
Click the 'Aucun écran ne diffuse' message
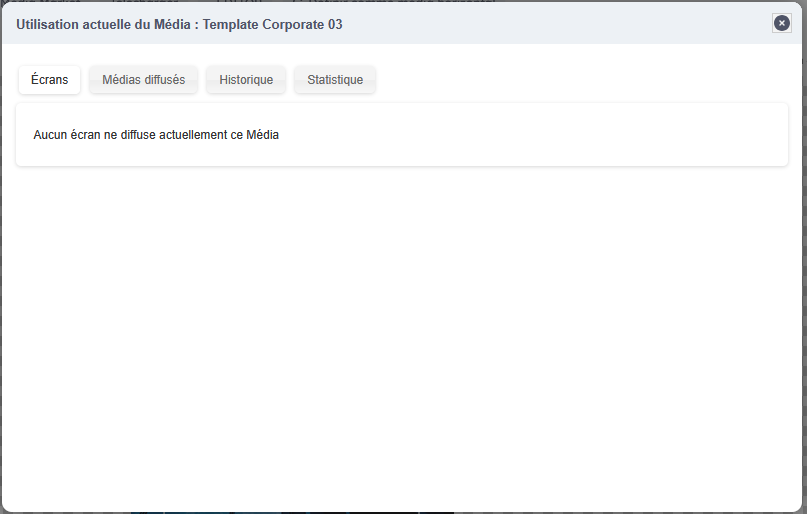[155, 135]
